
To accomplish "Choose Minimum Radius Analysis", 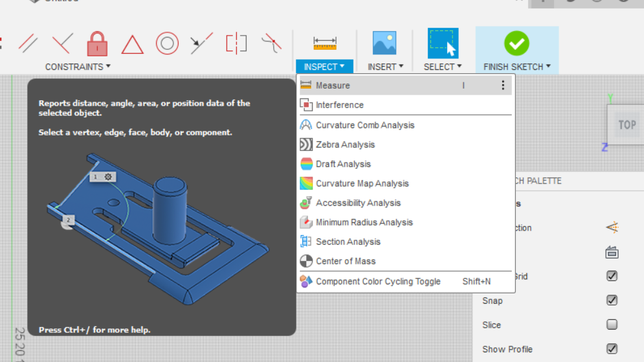I will point(405,222).
